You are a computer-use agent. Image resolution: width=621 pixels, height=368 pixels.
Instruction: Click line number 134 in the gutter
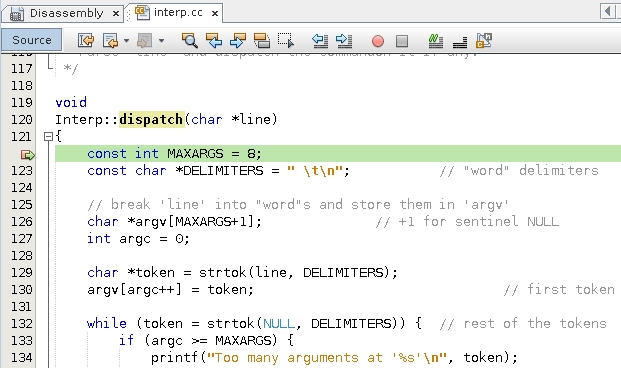(x=21, y=358)
